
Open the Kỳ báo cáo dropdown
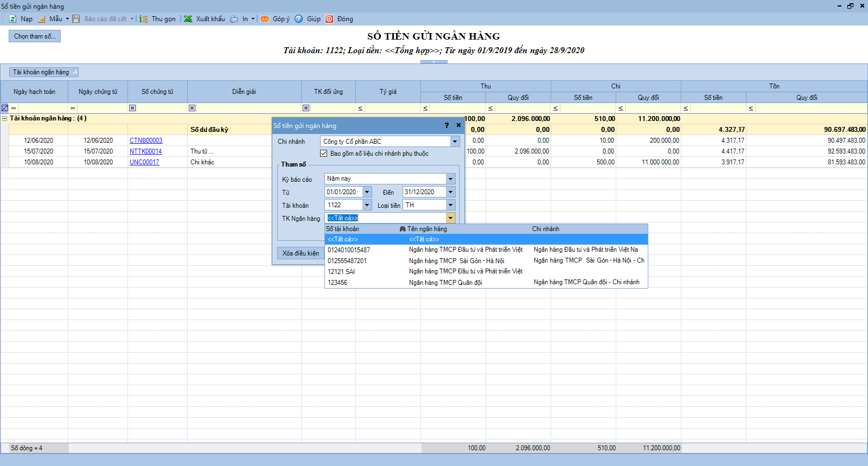[450, 179]
